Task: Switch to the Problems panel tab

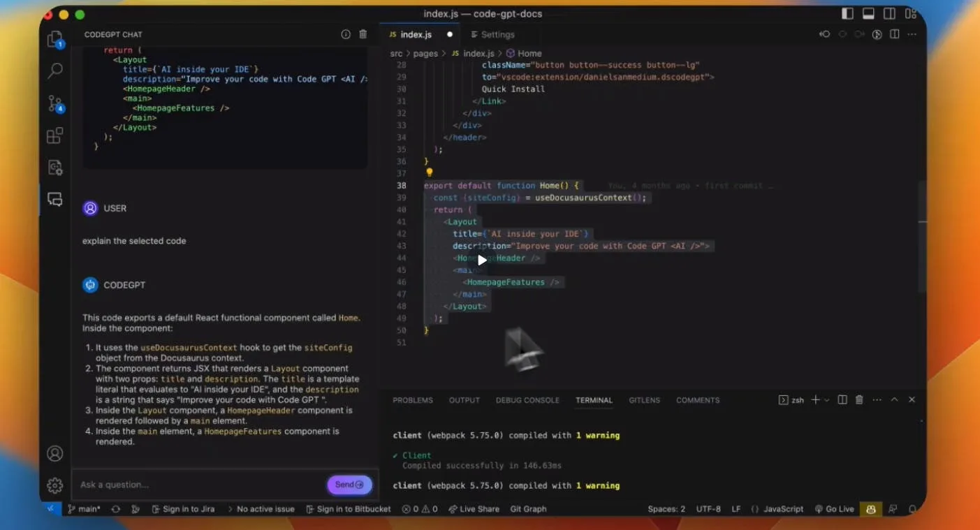Action: pyautogui.click(x=412, y=400)
